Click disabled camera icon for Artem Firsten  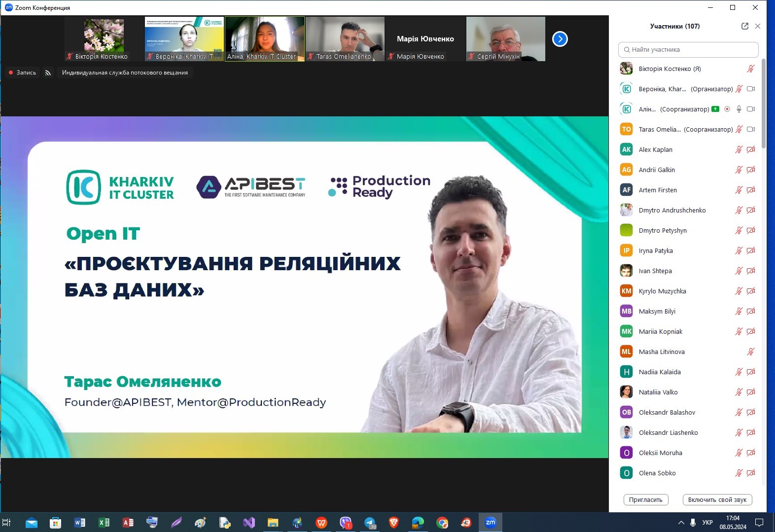751,190
